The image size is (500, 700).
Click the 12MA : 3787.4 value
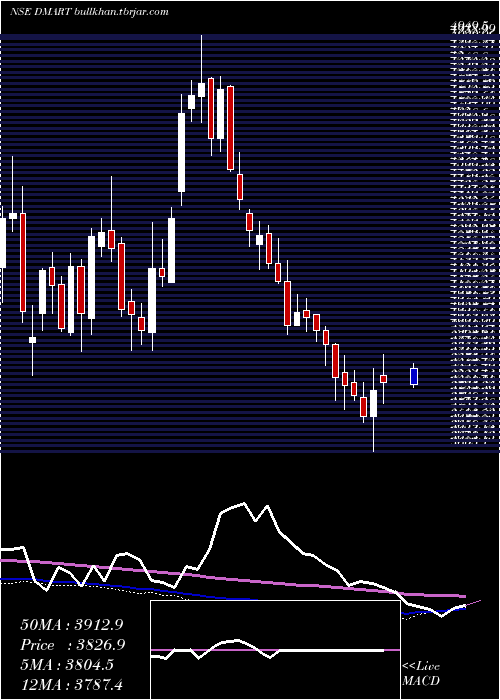[x=71, y=684]
